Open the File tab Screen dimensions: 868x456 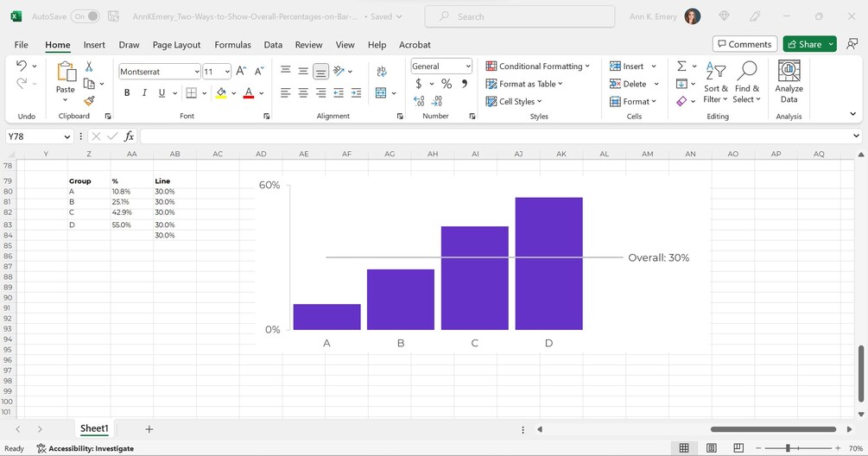point(21,45)
